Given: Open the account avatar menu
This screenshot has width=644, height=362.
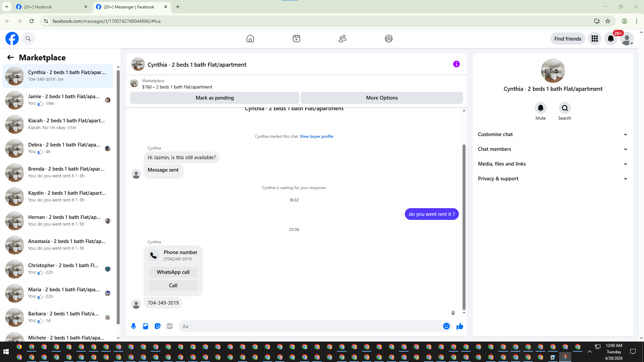Looking at the screenshot, I should click(x=627, y=39).
